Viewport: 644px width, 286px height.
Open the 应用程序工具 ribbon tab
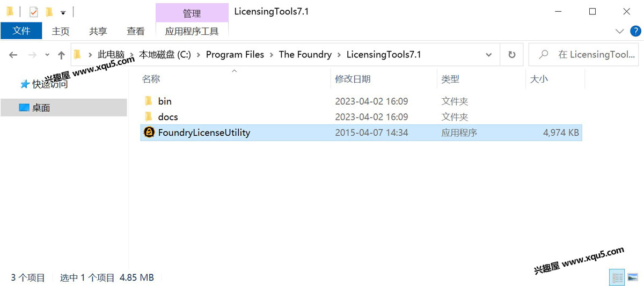click(192, 31)
